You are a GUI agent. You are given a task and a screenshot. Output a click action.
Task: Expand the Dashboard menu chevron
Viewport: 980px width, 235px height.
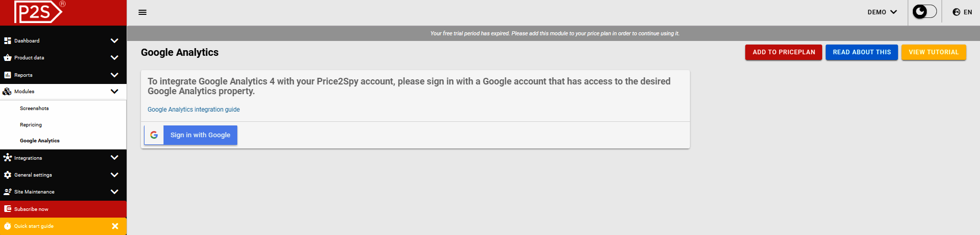tap(114, 40)
